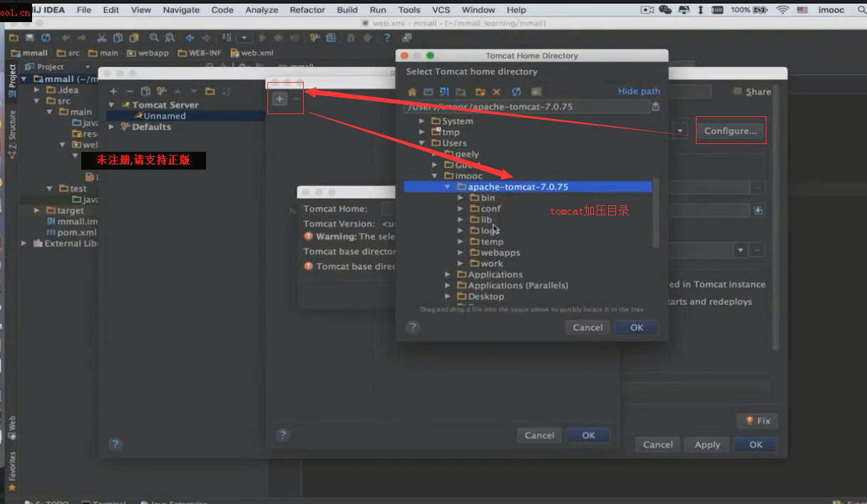Screen dimensions: 867x504
Task: Toggle the Share checkbox
Action: [737, 91]
